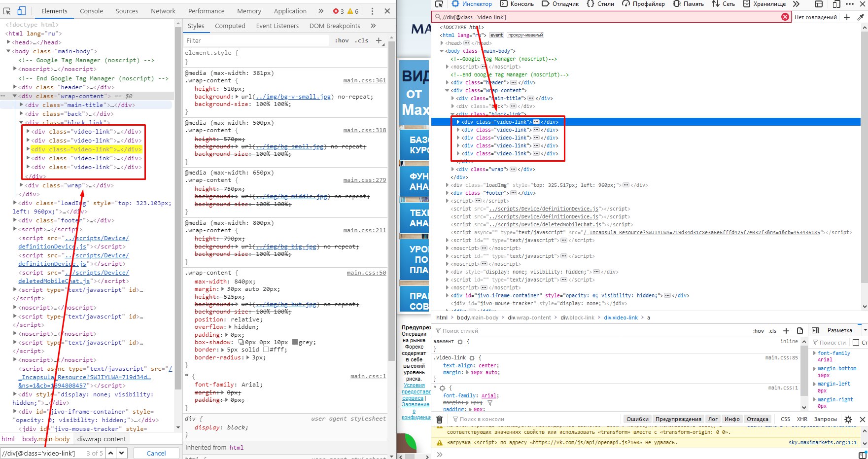This screenshot has height=459, width=868.
Task: Toggle Лог filter in Firefox console
Action: (x=713, y=419)
